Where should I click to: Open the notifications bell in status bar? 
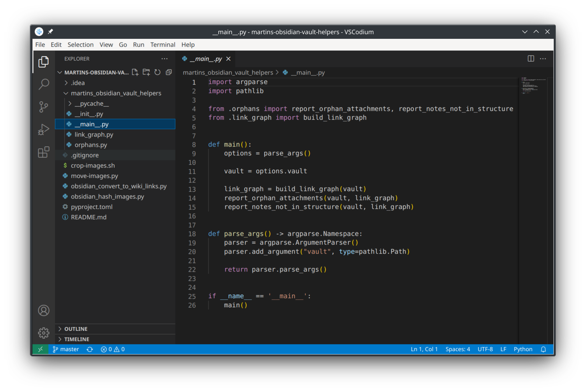543,349
